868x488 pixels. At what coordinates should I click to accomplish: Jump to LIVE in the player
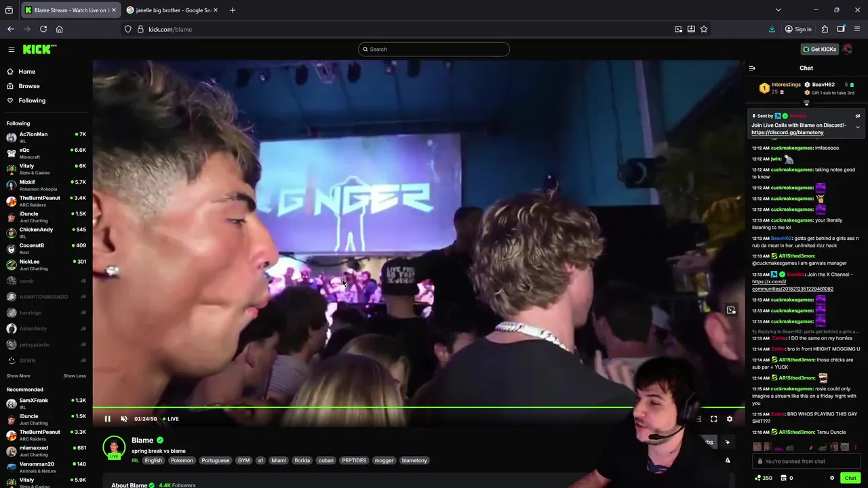(170, 419)
